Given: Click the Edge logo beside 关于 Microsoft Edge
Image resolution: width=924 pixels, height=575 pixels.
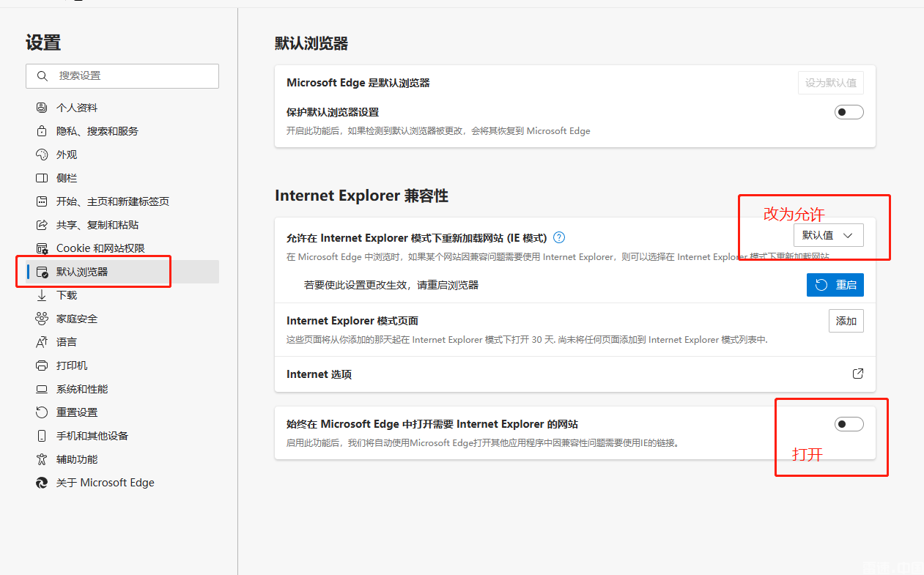Looking at the screenshot, I should (x=42, y=483).
